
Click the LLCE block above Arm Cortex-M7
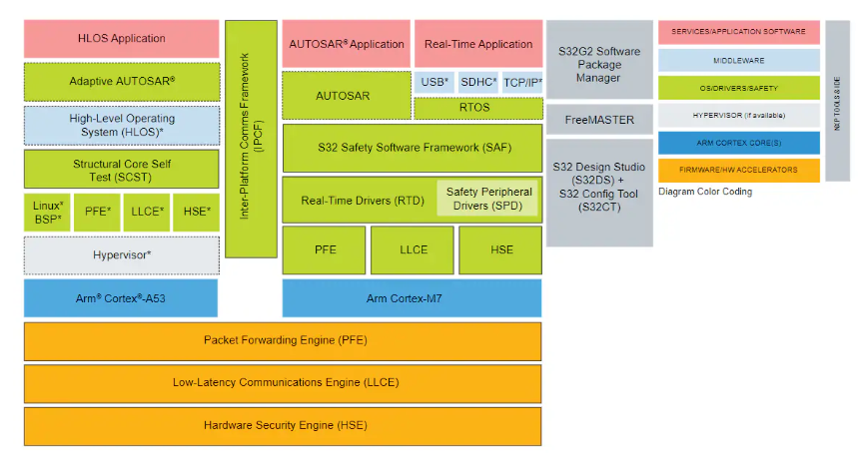[x=413, y=250]
